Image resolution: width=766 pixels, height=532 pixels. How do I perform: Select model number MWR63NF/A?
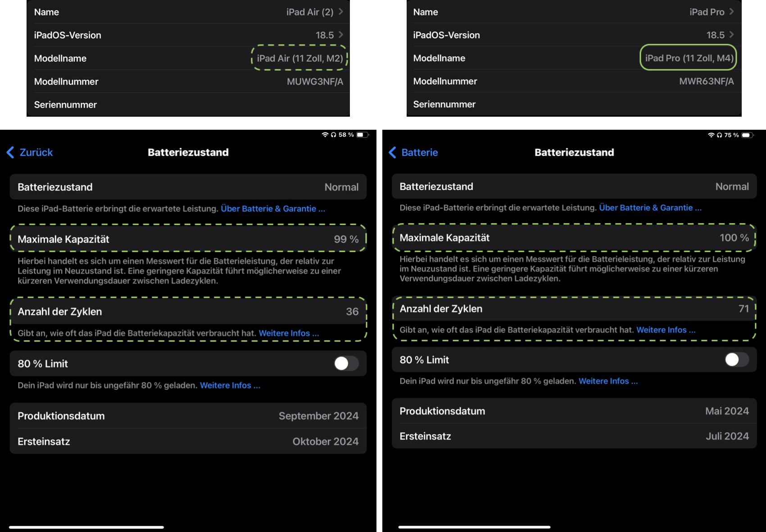[x=707, y=81]
